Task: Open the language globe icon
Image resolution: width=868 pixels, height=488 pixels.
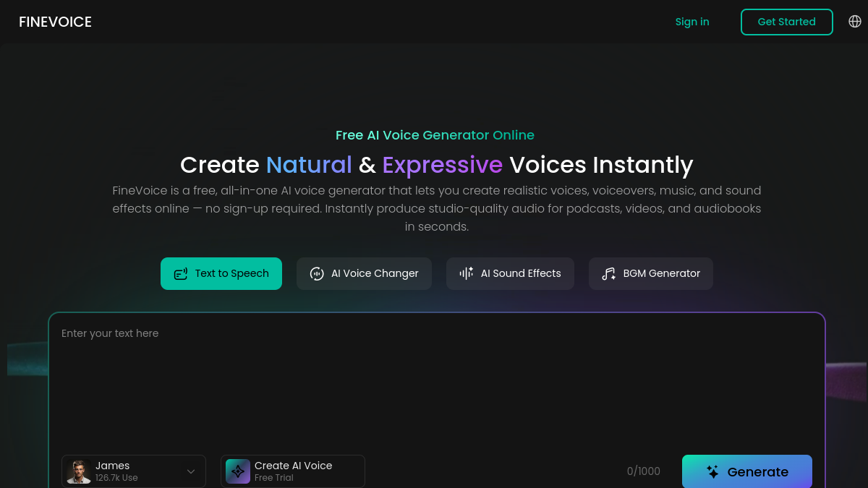Action: click(x=855, y=22)
